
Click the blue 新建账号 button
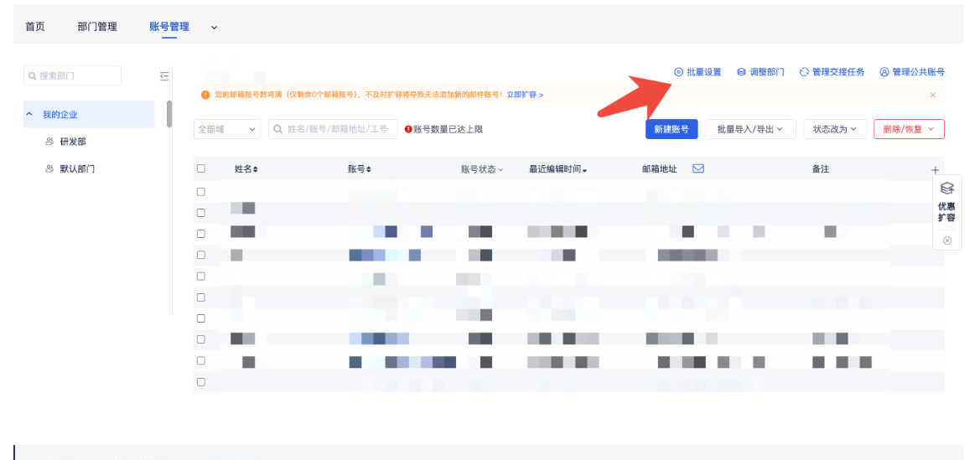tap(671, 129)
